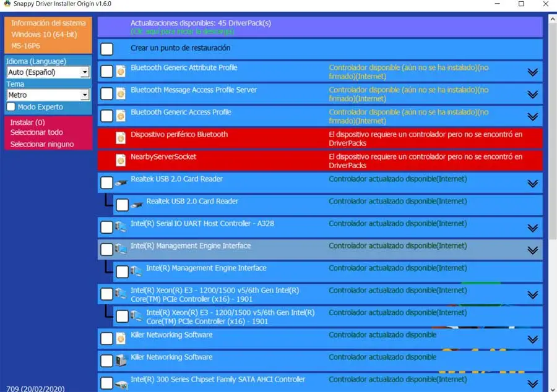Expand Intel 300 Series SATA AHCI chevron

pos(532,384)
